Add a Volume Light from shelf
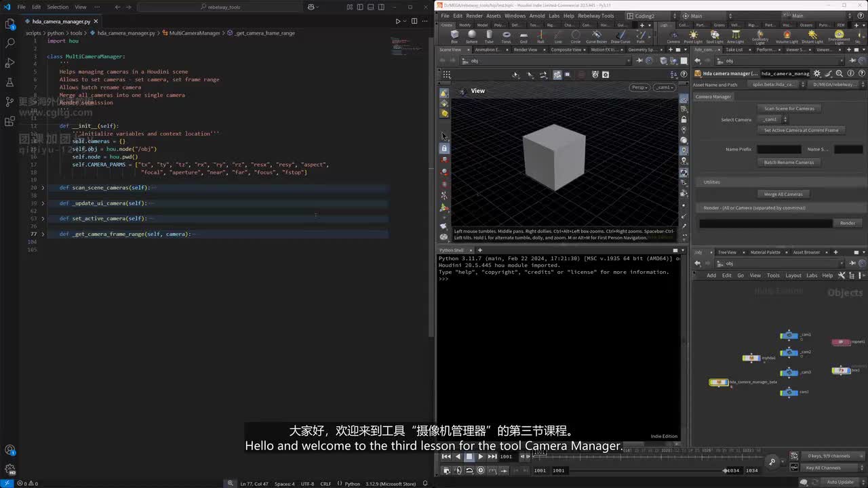 (x=787, y=37)
